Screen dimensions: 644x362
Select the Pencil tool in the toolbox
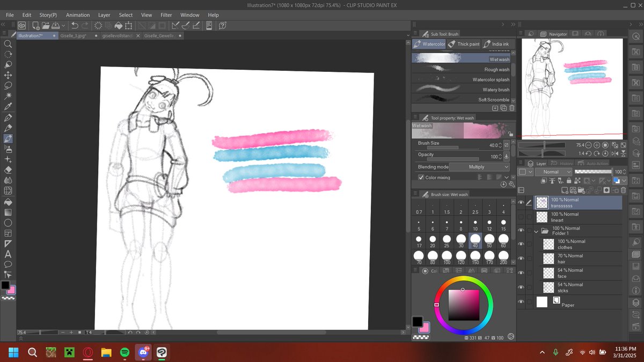(x=8, y=128)
